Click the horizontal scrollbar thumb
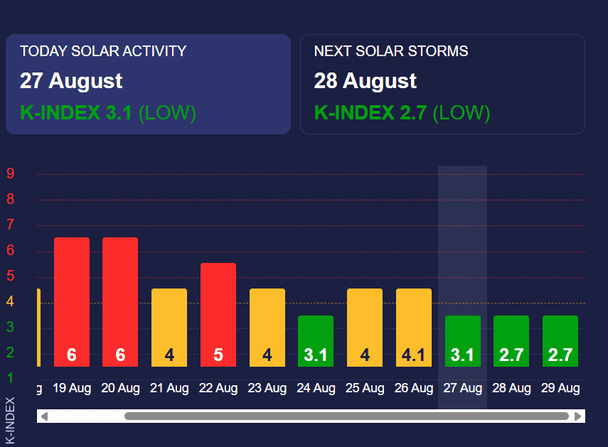 point(345,415)
